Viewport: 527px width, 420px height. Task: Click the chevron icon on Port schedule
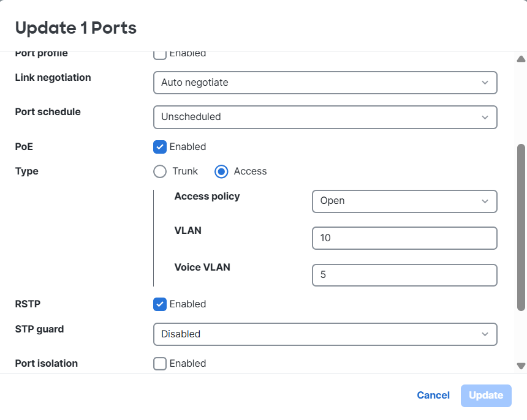click(x=486, y=117)
